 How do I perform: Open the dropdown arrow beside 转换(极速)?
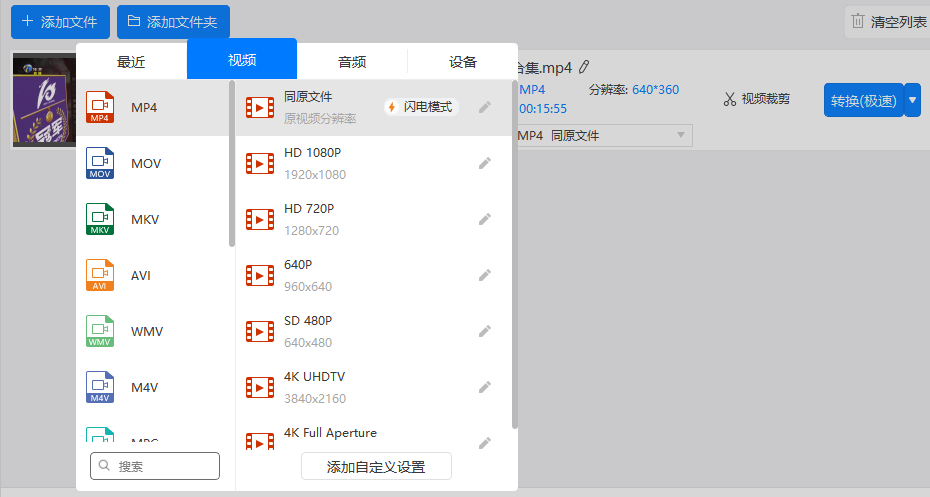click(x=912, y=100)
